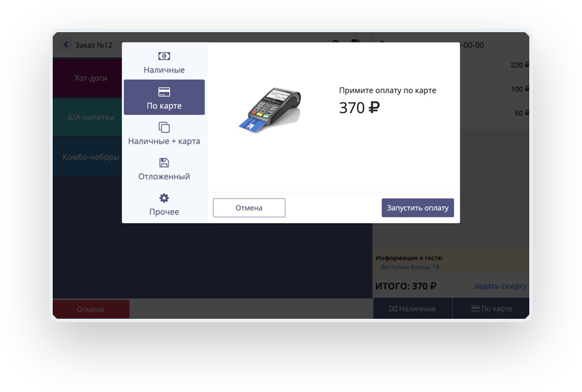Cancel the payment dialog with Отмена
Image resolution: width=582 pixels, height=392 pixels.
(x=249, y=208)
